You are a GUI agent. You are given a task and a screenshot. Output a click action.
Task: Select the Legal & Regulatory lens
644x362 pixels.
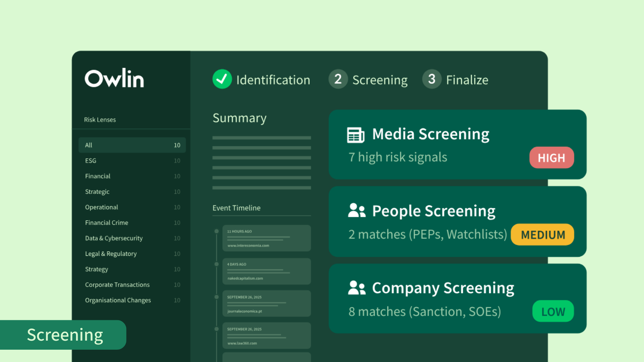point(111,254)
